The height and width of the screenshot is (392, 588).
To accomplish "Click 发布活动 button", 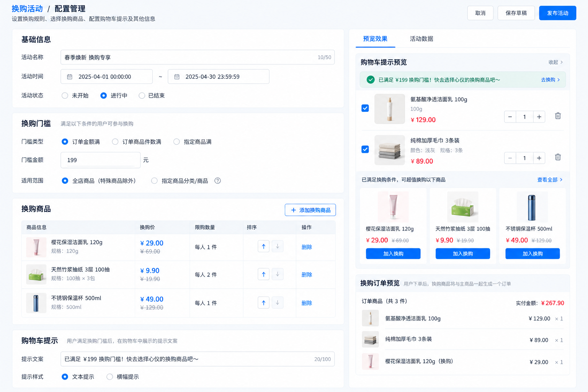I will 557,13.
